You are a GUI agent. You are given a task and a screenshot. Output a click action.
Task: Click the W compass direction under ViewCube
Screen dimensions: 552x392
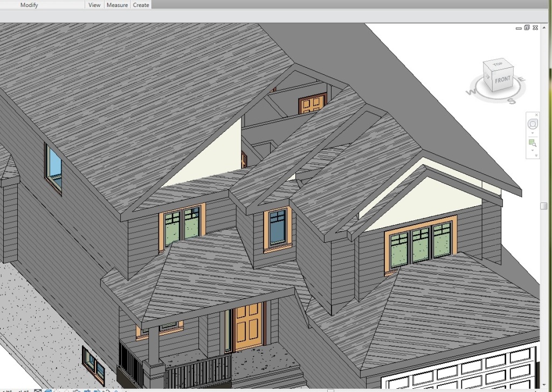(470, 93)
